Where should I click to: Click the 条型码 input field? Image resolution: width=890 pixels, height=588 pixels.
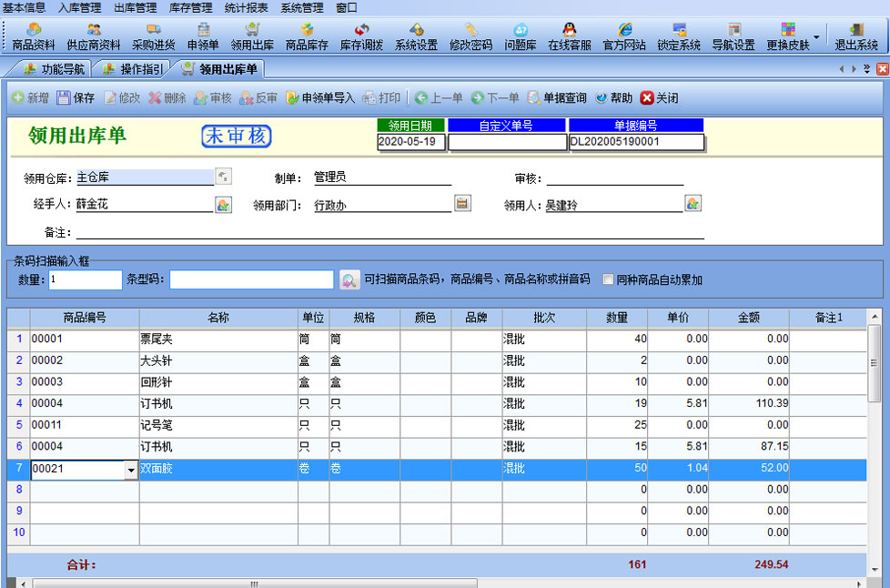click(251, 279)
